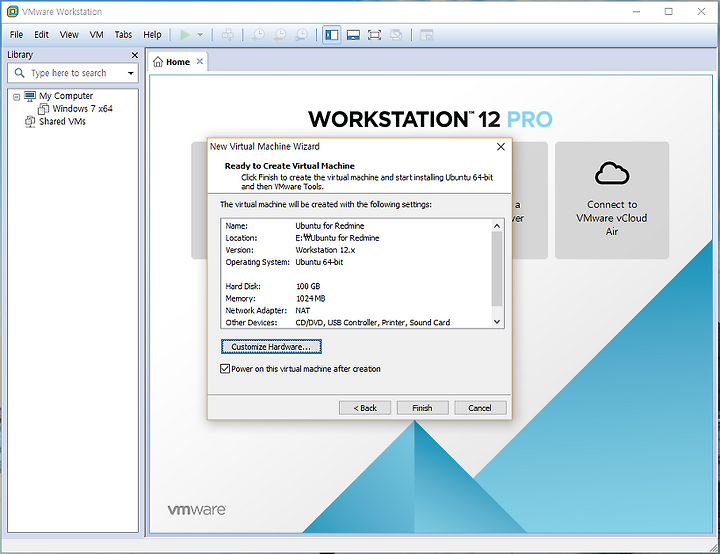This screenshot has height=554, width=720.
Task: Click the Connect to VMware vCloud Air tile
Action: click(x=612, y=200)
